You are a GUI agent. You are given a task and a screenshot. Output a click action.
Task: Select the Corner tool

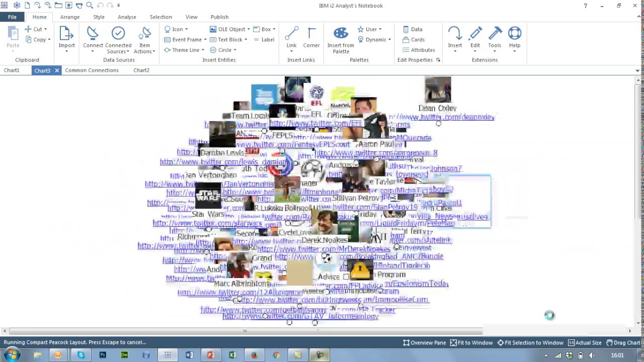[x=311, y=38]
